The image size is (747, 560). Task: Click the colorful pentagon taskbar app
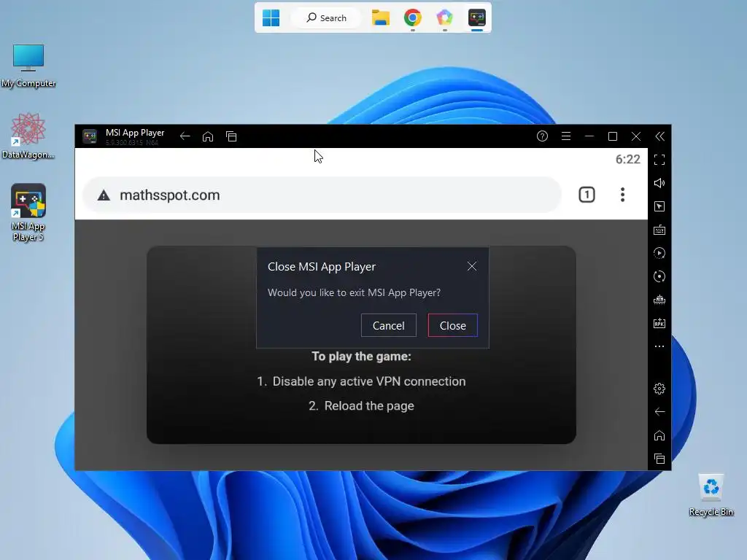pos(444,17)
